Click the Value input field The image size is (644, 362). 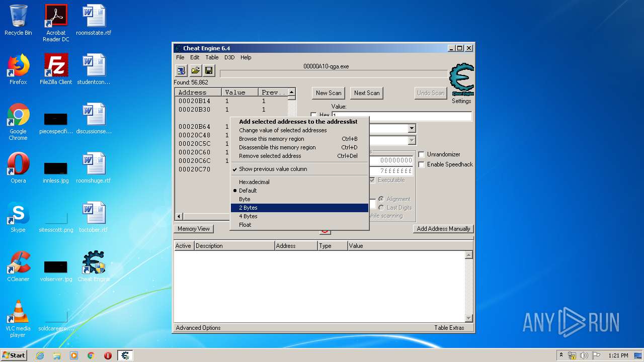click(401, 116)
